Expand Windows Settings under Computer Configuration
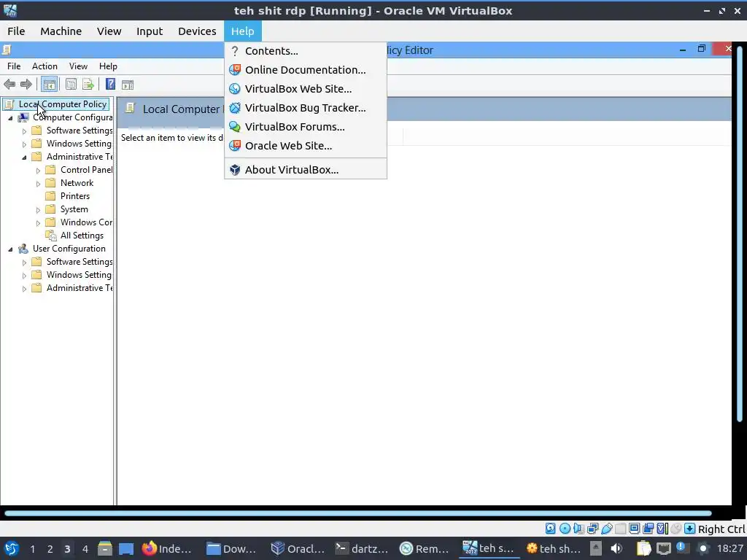Viewport: 747px width, 560px height. (x=24, y=144)
